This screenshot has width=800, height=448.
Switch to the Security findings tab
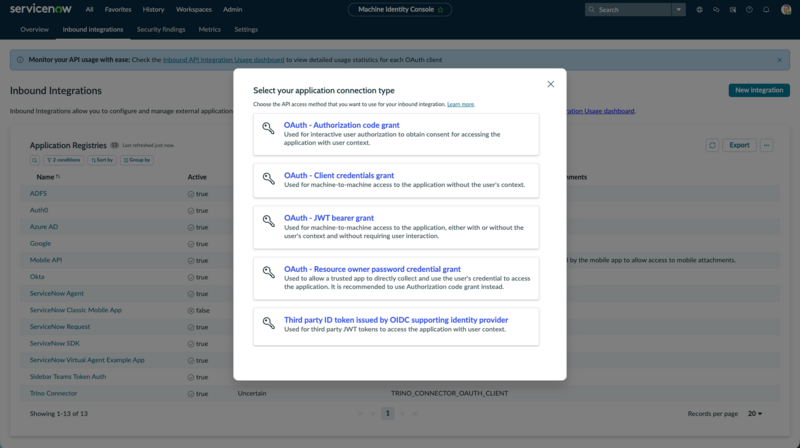click(x=161, y=30)
